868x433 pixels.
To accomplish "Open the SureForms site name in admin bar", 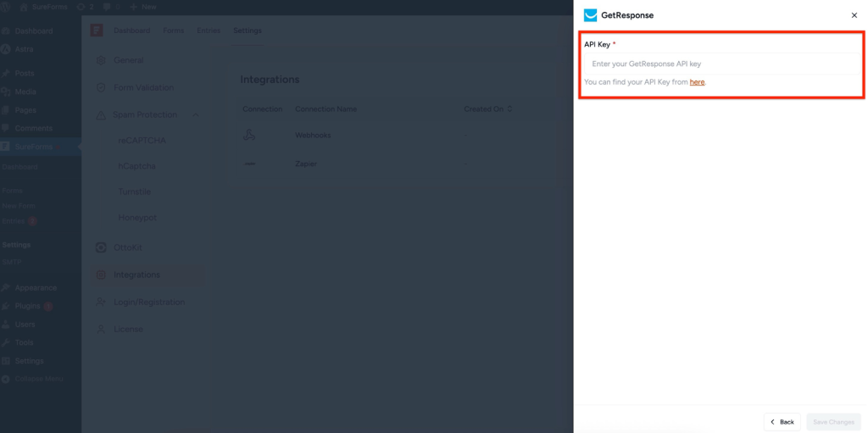I will (x=44, y=7).
